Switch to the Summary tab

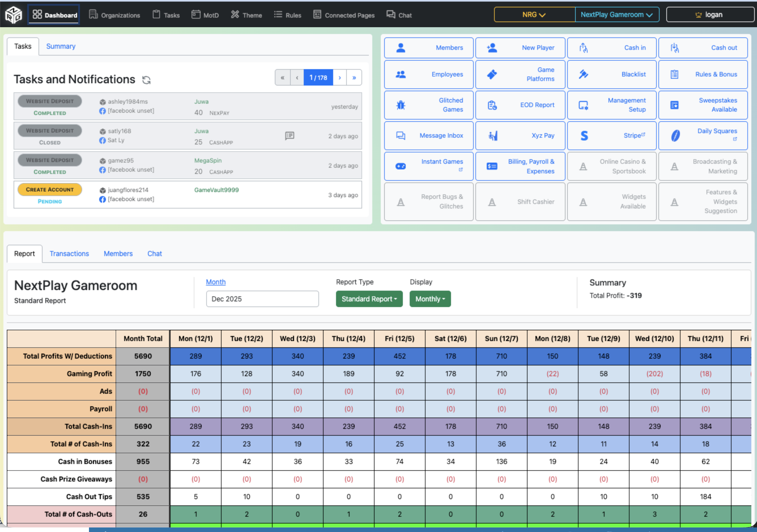(x=61, y=46)
